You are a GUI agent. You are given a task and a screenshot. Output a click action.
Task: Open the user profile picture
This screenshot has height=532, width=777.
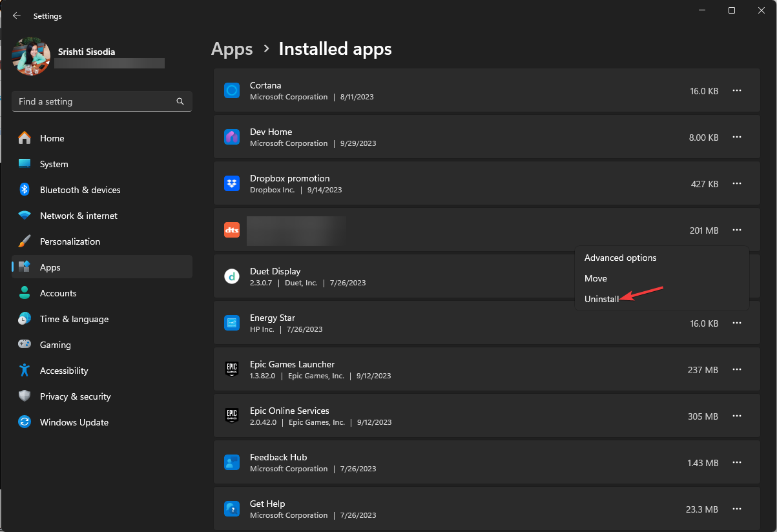[x=31, y=57]
